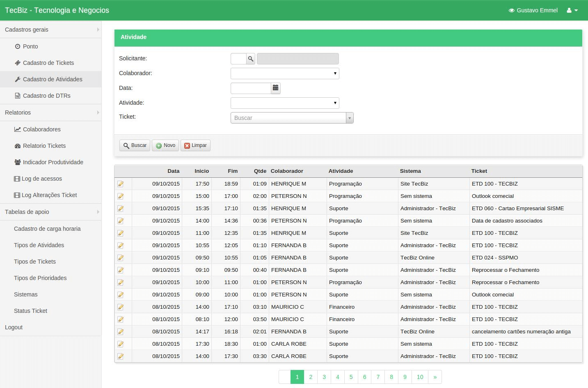Viewport: 588px width, 388px height.
Task: Click 'ETD 060 - Cartao Empresarial SISME' cell
Action: point(518,209)
